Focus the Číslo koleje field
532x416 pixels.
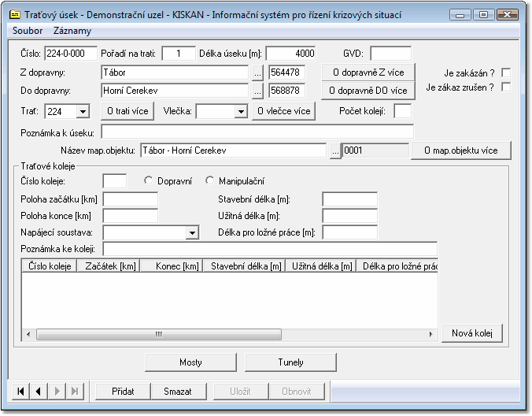115,181
